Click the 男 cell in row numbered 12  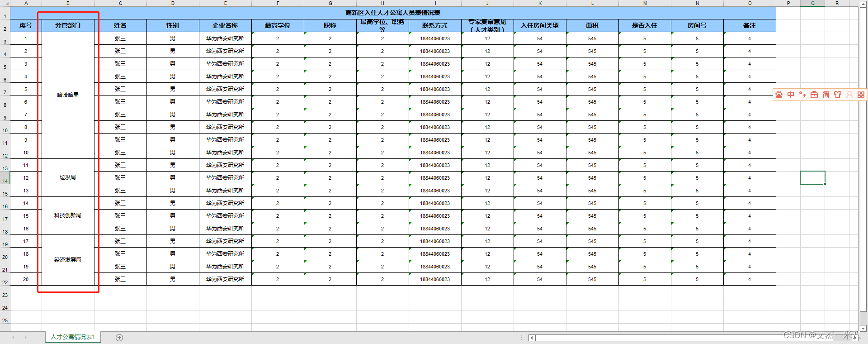coord(173,178)
